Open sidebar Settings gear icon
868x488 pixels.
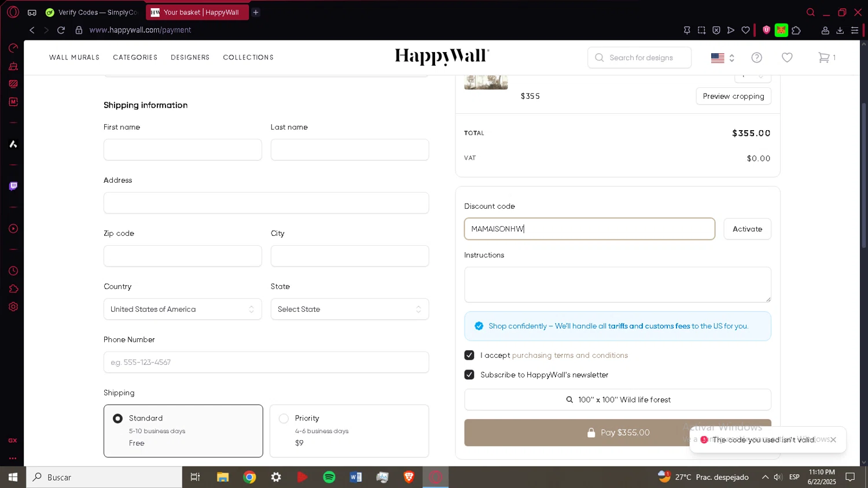[13, 306]
